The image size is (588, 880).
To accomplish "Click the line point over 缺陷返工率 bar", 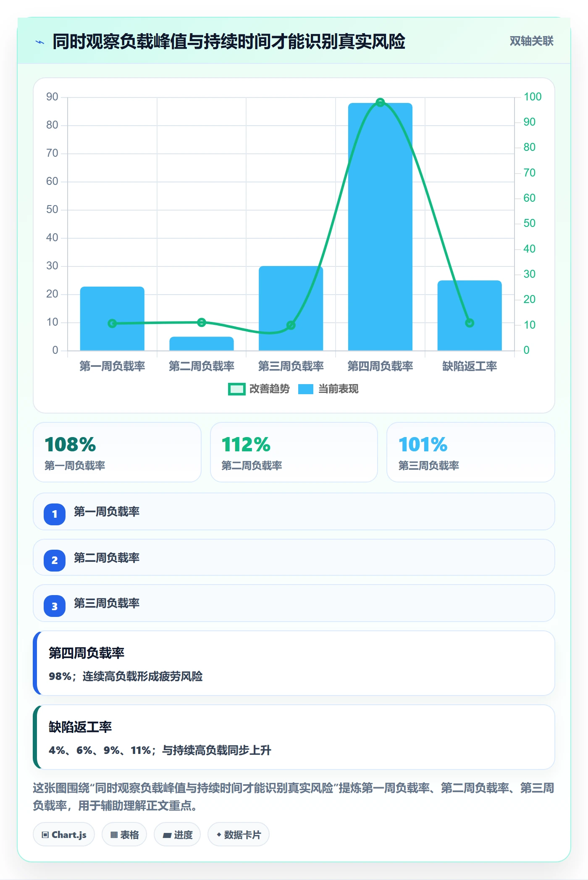I will 470,323.
